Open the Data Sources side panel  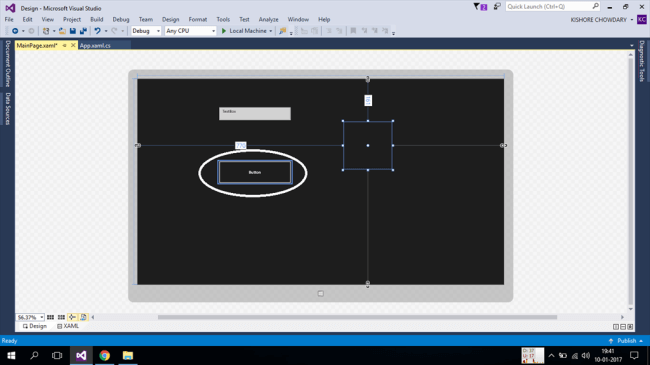tap(8, 109)
